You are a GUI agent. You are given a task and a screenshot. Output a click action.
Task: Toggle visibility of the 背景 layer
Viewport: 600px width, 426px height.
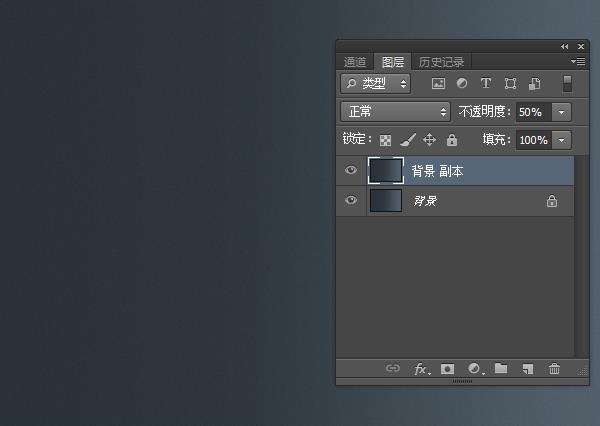point(351,201)
